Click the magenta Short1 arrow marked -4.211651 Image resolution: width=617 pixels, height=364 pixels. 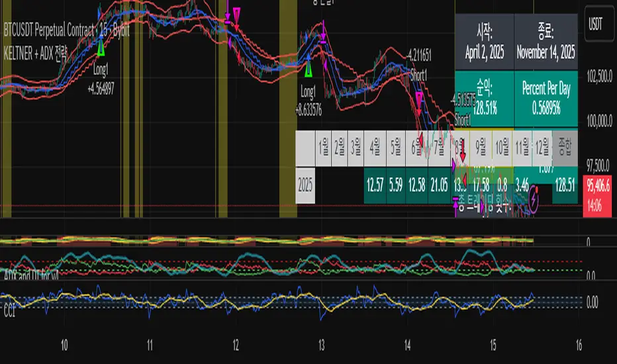[420, 99]
